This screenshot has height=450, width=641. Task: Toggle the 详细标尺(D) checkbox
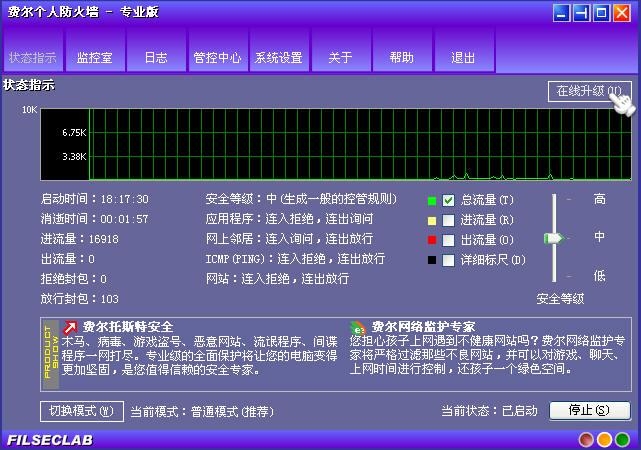(449, 260)
